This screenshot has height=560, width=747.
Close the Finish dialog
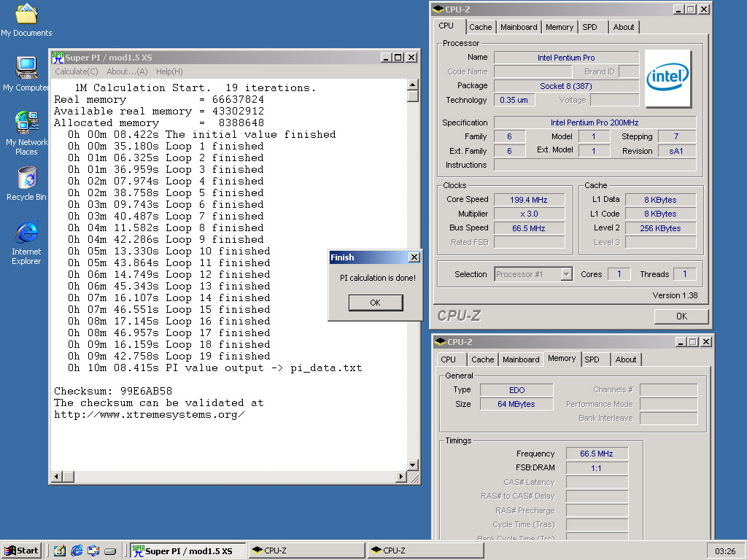(414, 257)
